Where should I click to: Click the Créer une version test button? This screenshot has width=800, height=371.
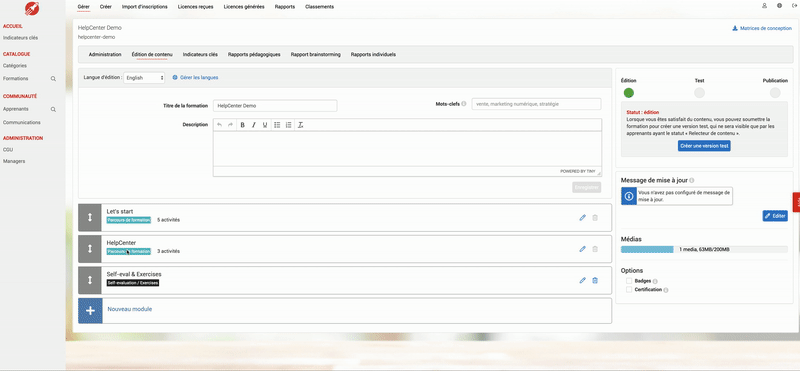click(x=704, y=146)
